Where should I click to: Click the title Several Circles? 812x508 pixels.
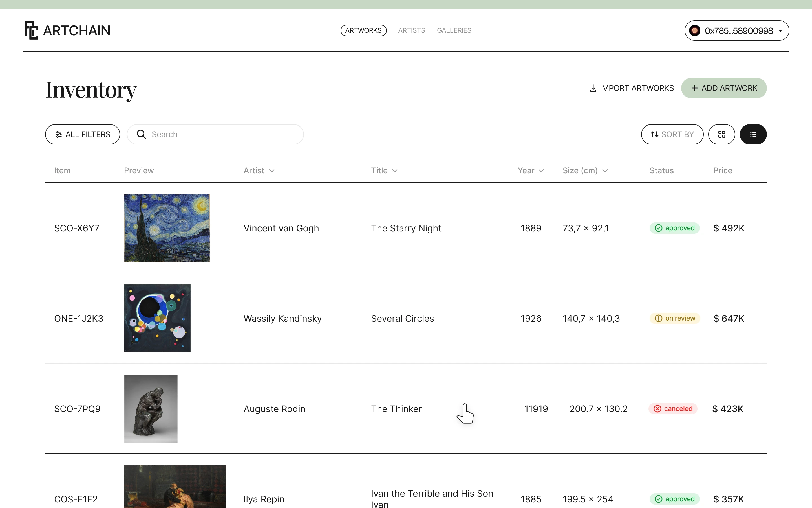tap(402, 319)
